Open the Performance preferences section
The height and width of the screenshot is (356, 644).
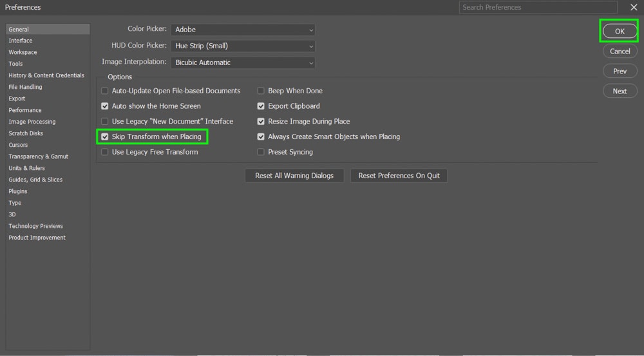tap(25, 110)
